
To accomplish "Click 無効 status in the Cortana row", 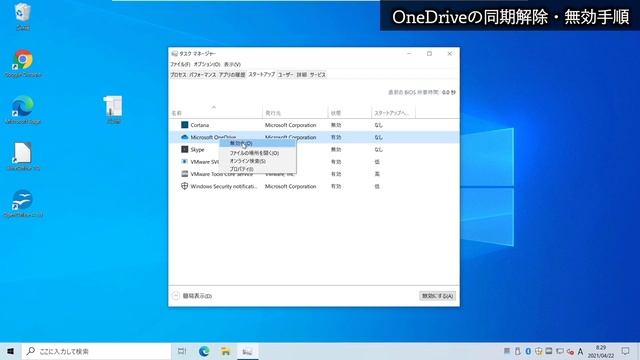I will [x=336, y=125].
